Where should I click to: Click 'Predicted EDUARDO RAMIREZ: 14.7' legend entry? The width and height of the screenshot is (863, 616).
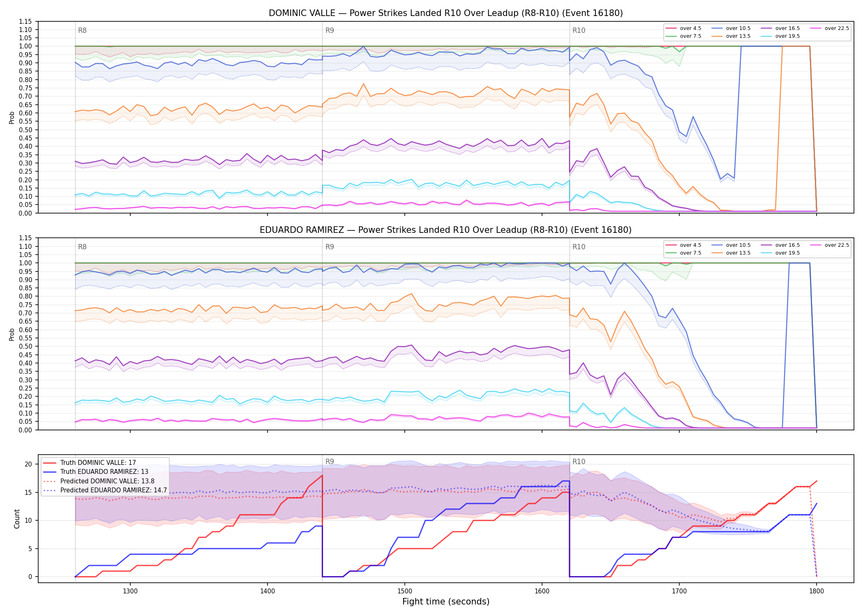[x=105, y=490]
